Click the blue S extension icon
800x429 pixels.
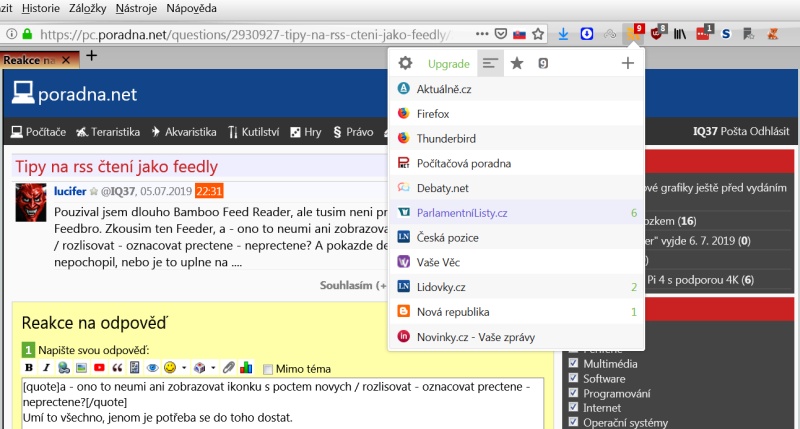(726, 34)
